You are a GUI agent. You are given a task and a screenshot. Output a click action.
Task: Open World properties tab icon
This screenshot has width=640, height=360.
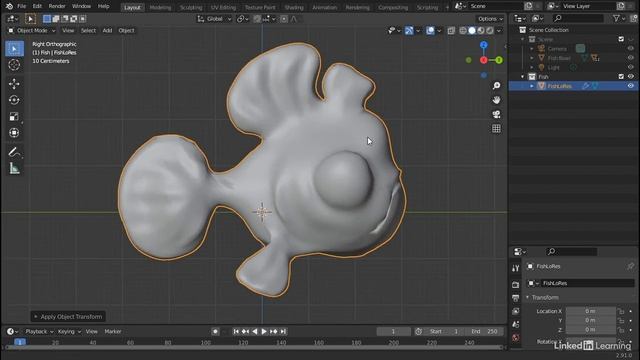516,338
